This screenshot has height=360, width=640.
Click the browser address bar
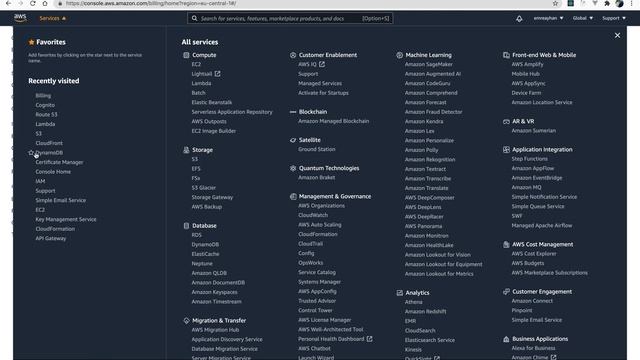coord(302,3)
